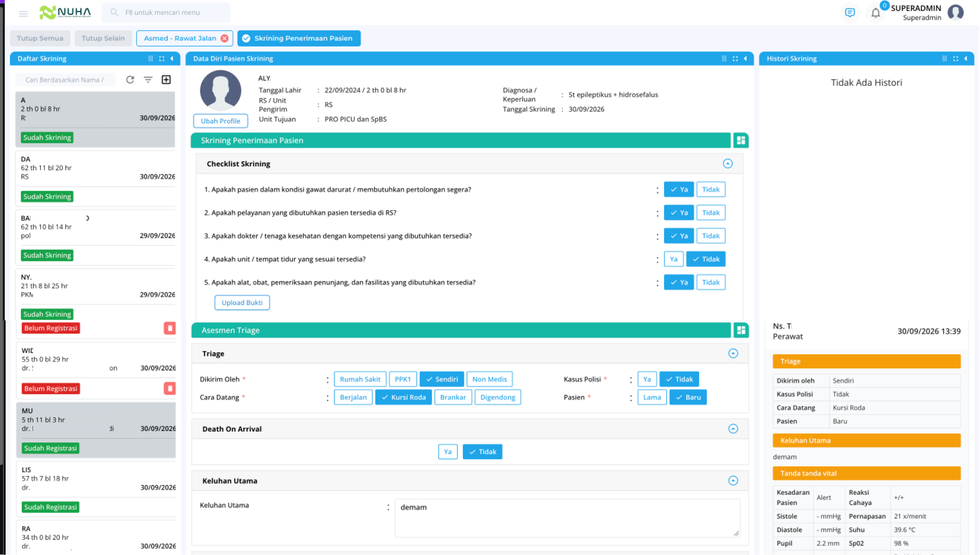980x555 pixels.
Task: Click the Cari Berdasarkan Nama search field
Action: [x=65, y=80]
